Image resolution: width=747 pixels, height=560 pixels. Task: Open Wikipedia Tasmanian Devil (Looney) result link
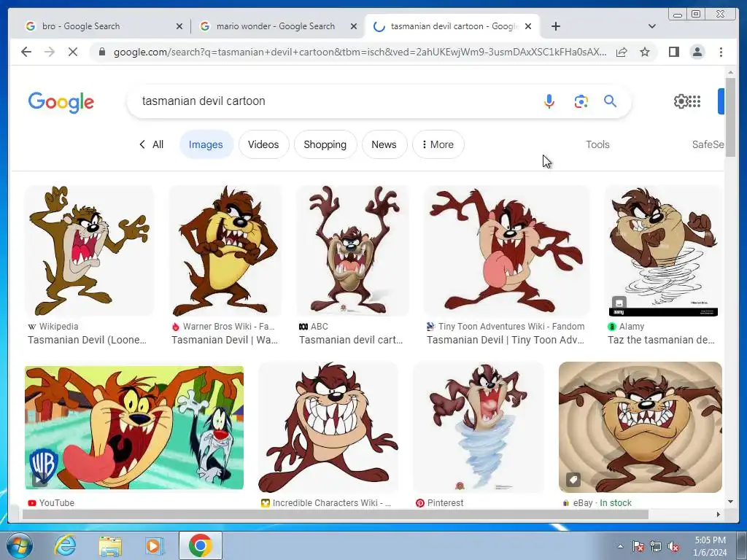pyautogui.click(x=88, y=340)
